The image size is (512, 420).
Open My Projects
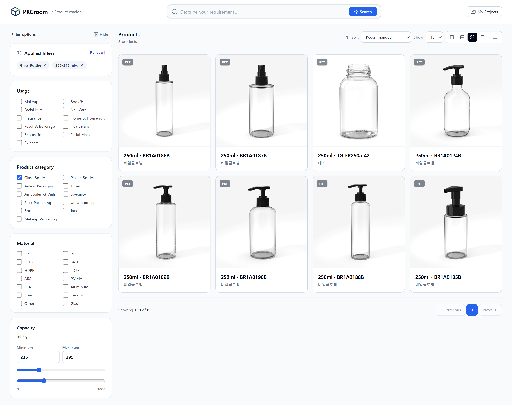(484, 12)
